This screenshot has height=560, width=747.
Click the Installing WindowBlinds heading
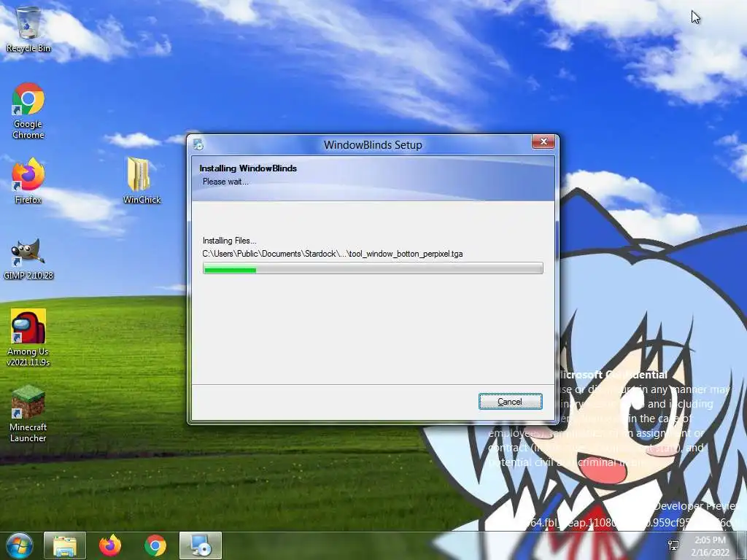pos(248,168)
